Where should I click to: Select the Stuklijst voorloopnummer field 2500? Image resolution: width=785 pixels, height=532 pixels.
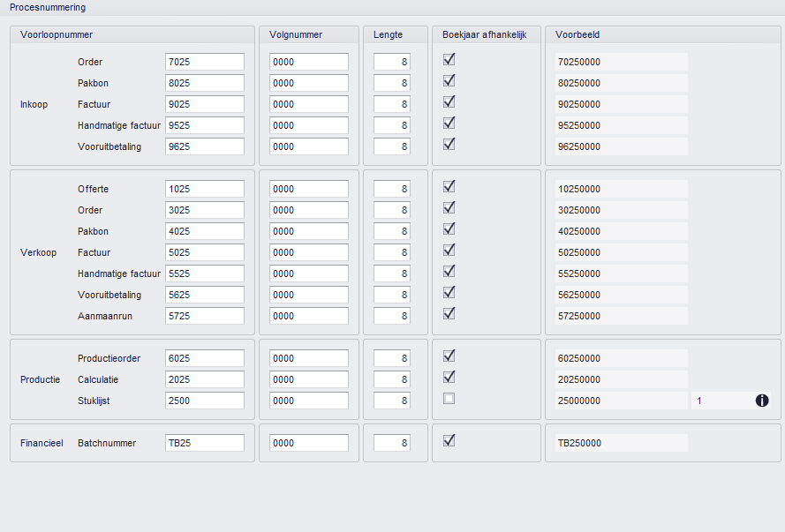[205, 401]
